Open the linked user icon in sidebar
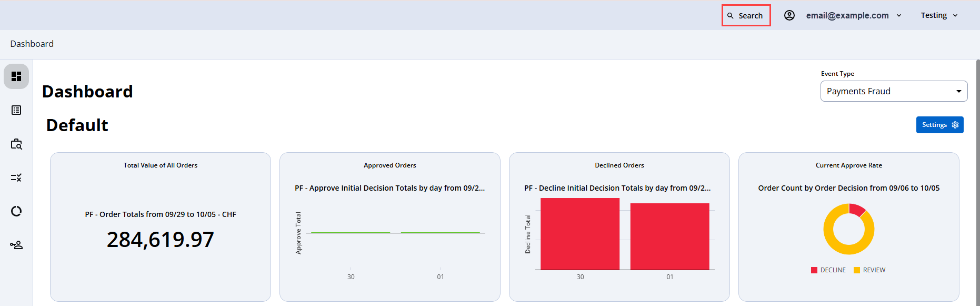Viewport: 980px width, 306px height. tap(16, 245)
